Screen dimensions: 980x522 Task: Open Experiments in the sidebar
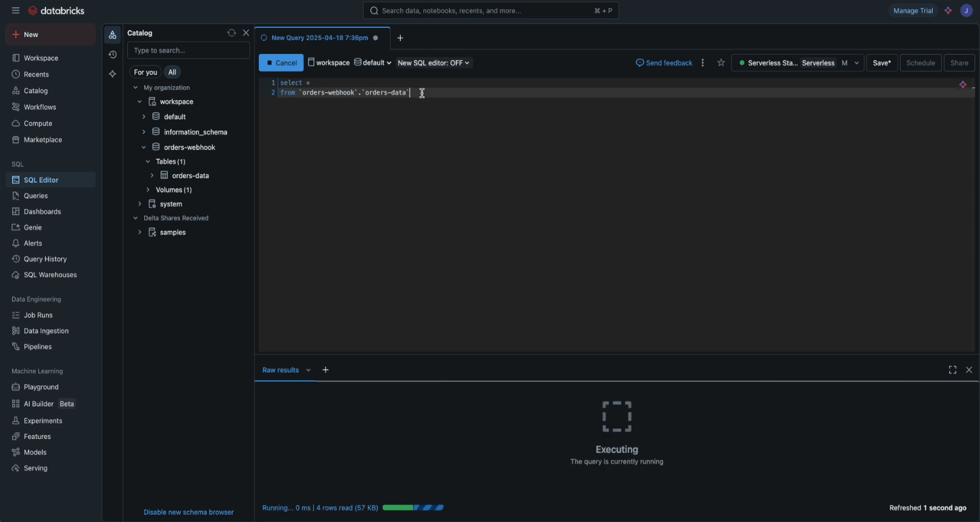click(x=50, y=421)
